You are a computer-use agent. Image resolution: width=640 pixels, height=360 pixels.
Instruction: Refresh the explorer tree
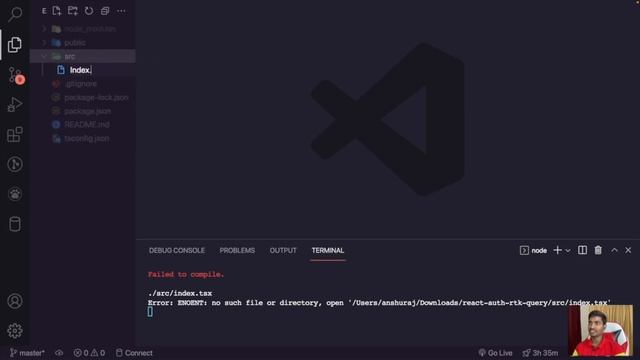point(89,11)
